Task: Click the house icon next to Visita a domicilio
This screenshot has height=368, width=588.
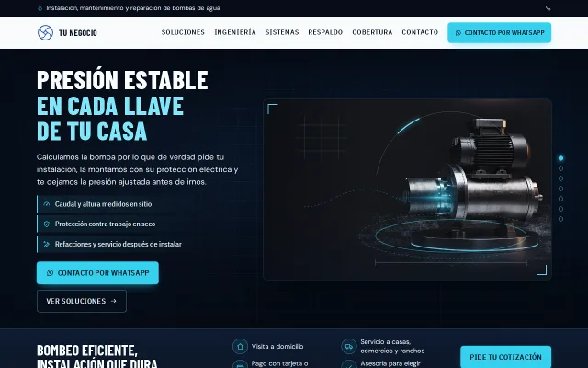Action: (x=240, y=347)
